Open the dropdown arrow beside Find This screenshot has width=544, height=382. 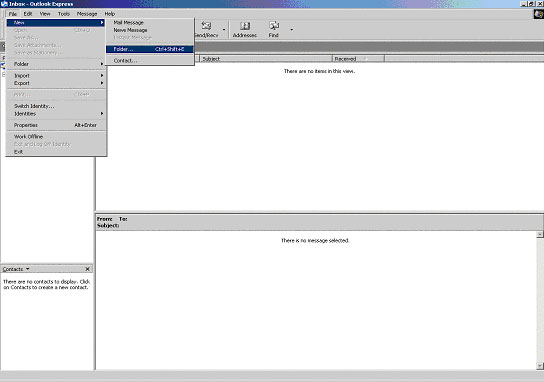point(291,29)
